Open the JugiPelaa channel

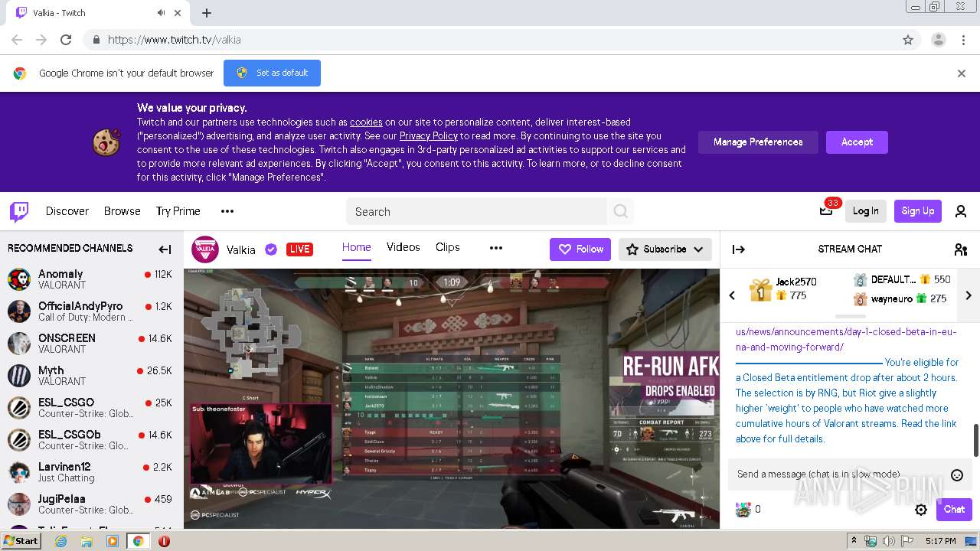(x=90, y=504)
